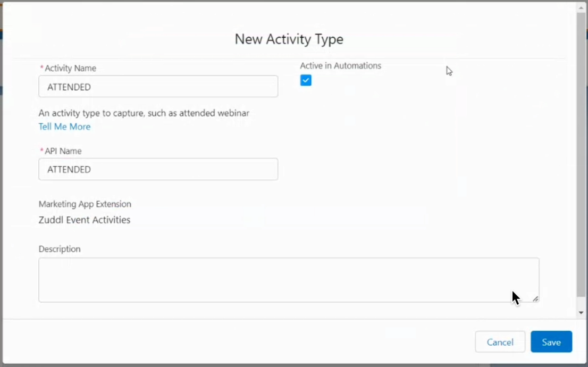This screenshot has height=367, width=588.
Task: Click the Zuddl Event Activities label
Action: tap(84, 220)
